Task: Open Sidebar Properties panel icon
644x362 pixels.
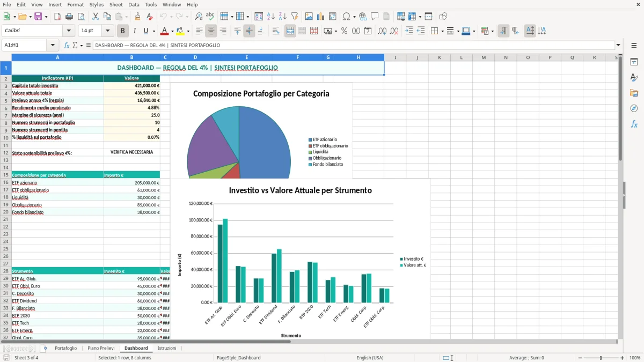Action: [x=634, y=62]
